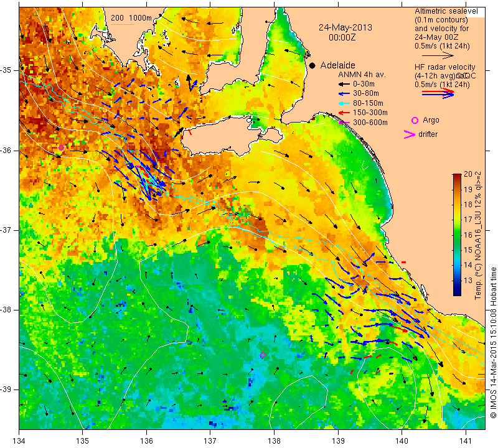Click the 140 longitude axis label
The image size is (498, 448).
(x=402, y=441)
